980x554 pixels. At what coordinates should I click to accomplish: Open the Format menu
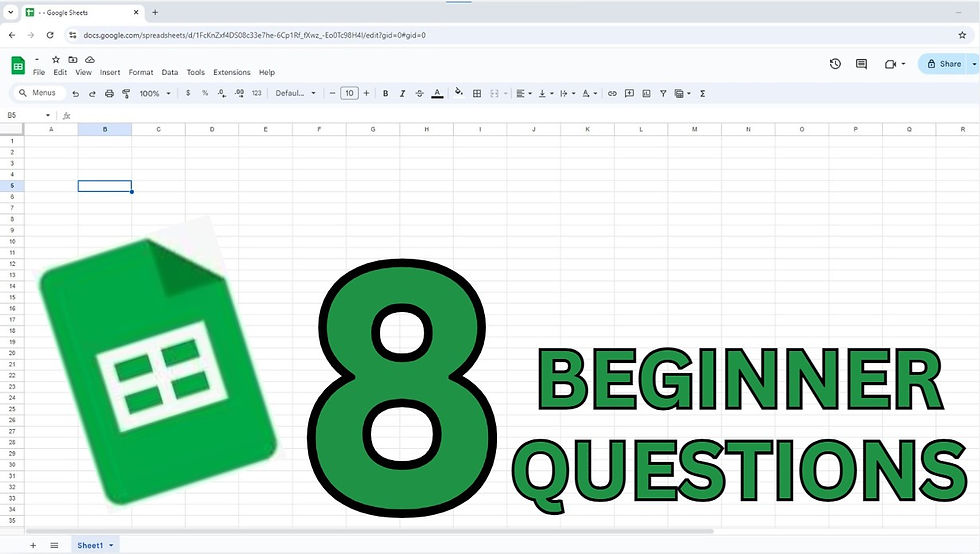tap(141, 73)
